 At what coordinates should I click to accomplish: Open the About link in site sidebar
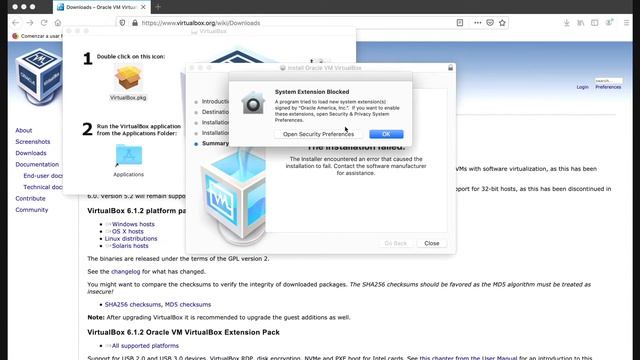tap(24, 130)
